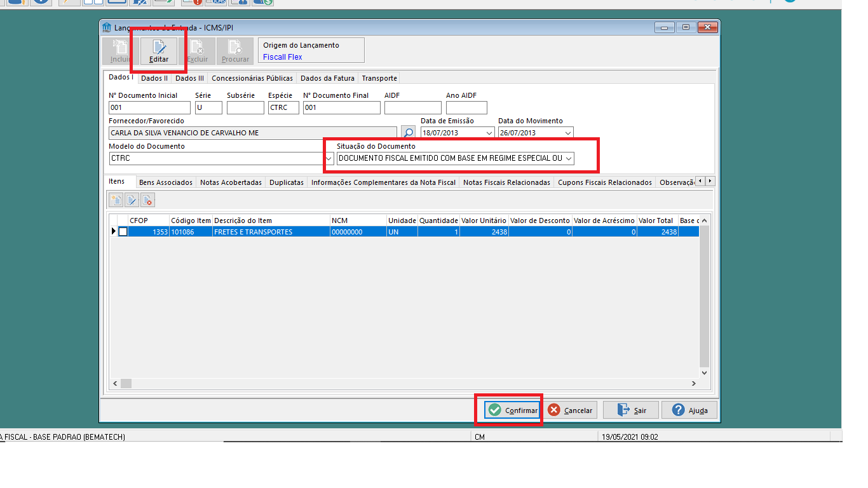This screenshot has width=868, height=488.
Task: Click the current row arrow indicator in grid
Action: point(114,232)
